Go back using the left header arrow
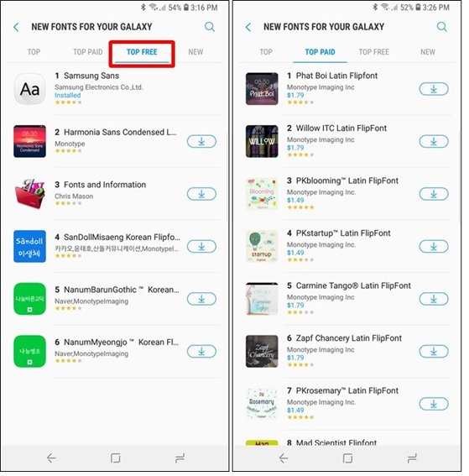The width and height of the screenshot is (469, 476). pyautogui.click(x=16, y=27)
